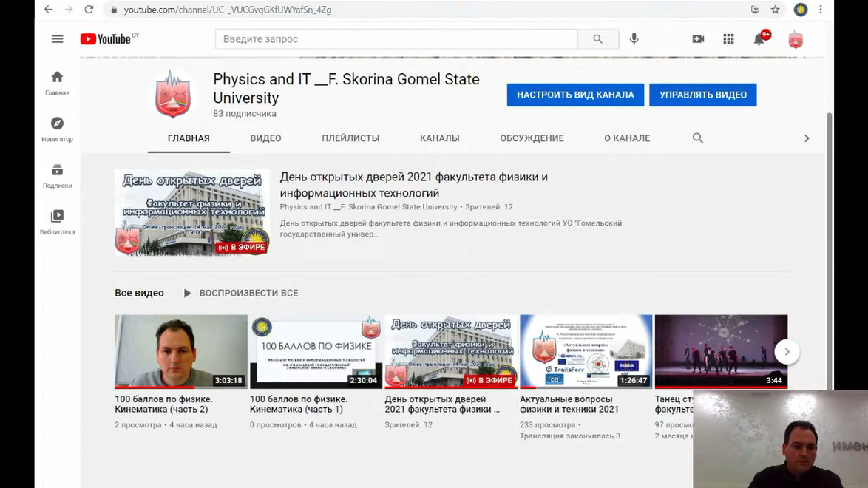Screen dimensions: 868x488
Task: Open the dance video thumbnail 3:44
Action: tap(722, 351)
